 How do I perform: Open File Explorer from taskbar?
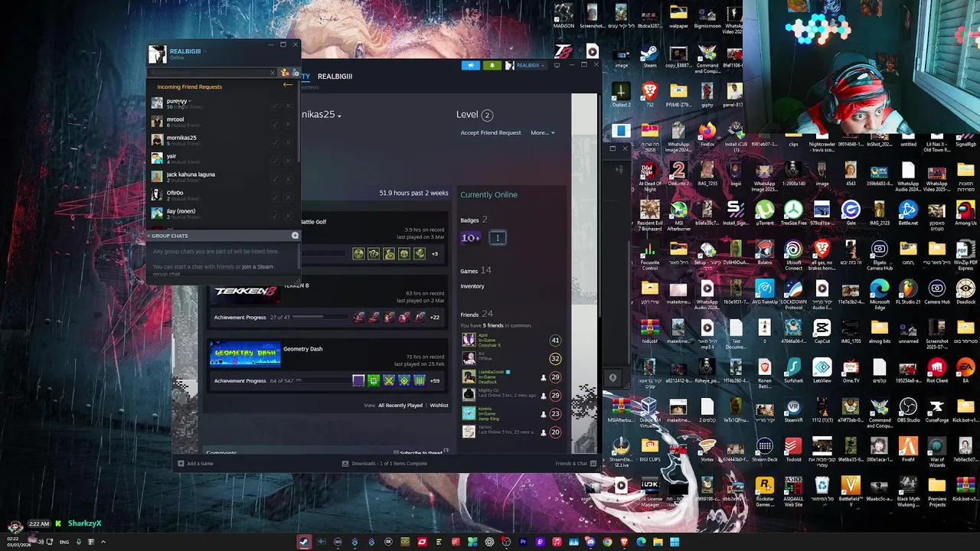(658, 542)
